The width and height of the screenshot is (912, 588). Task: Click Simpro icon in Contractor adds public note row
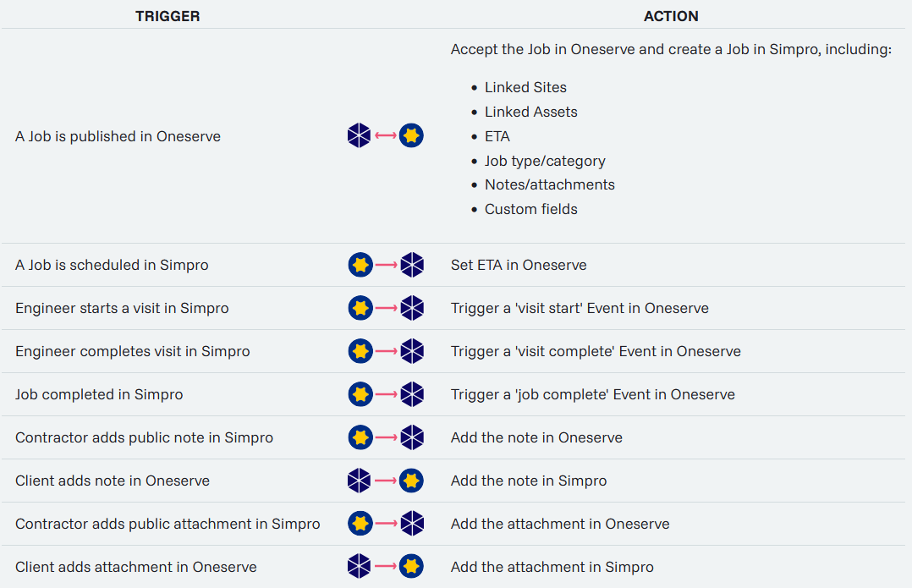[360, 437]
